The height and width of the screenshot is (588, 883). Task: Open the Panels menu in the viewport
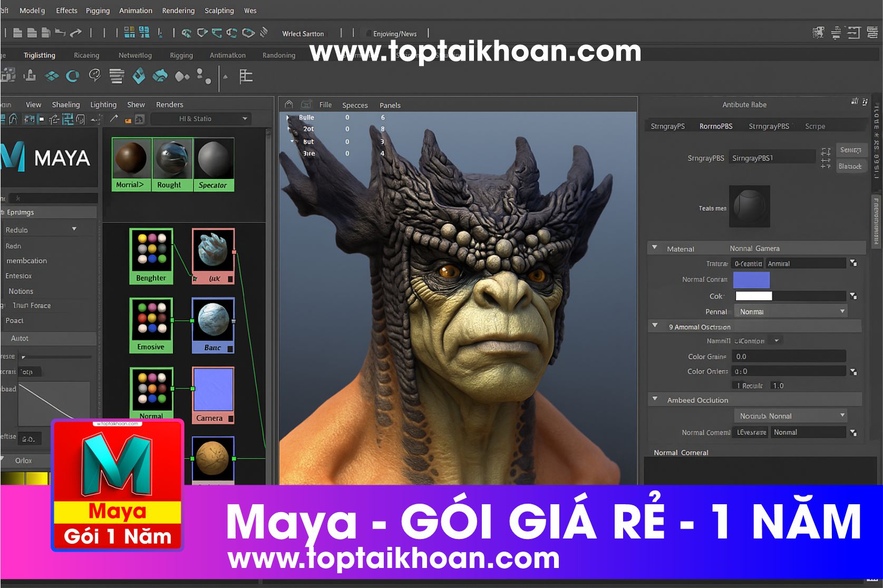pos(390,105)
